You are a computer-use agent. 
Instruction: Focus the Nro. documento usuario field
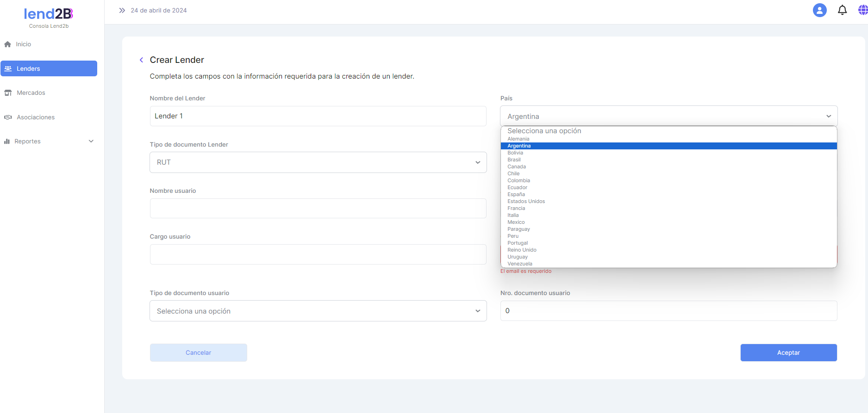[668, 311]
